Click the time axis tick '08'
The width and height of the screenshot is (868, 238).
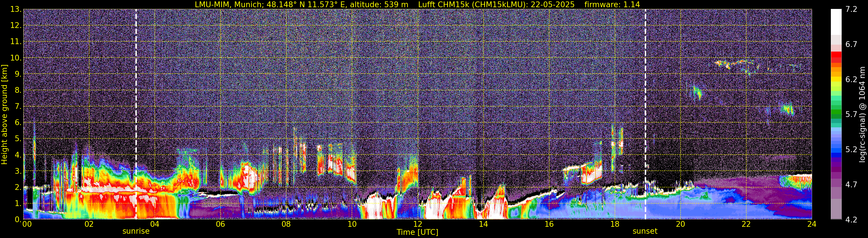point(286,224)
